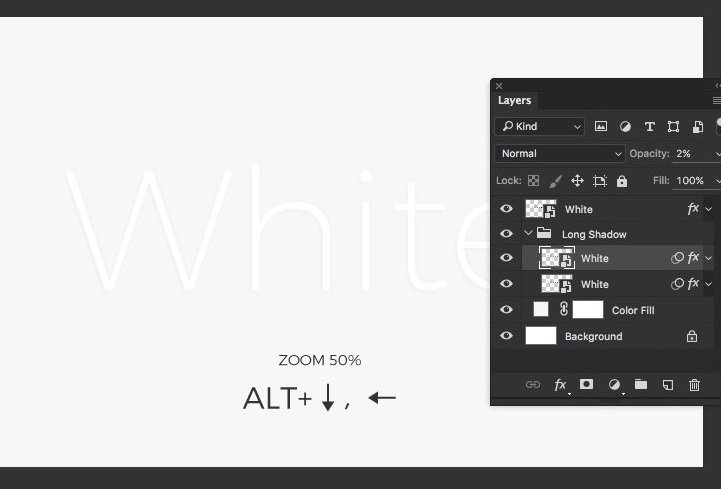Lock all layer attributes with padlock

pyautogui.click(x=622, y=181)
